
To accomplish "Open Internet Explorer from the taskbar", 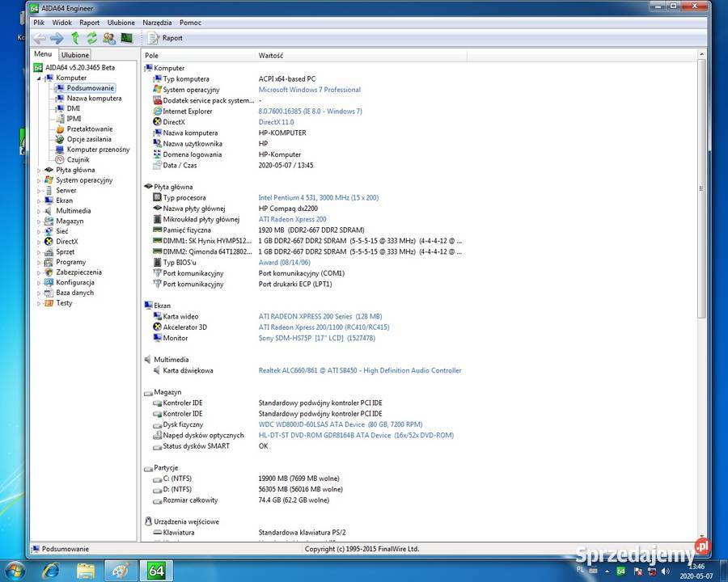I will click(51, 571).
